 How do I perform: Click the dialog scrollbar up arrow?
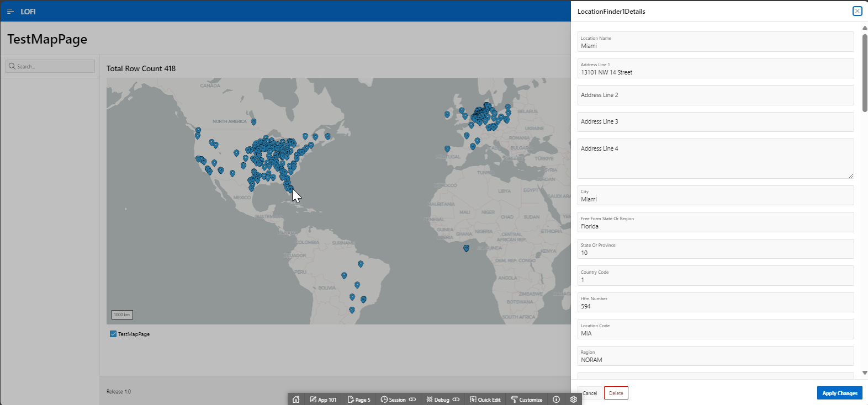(865, 28)
